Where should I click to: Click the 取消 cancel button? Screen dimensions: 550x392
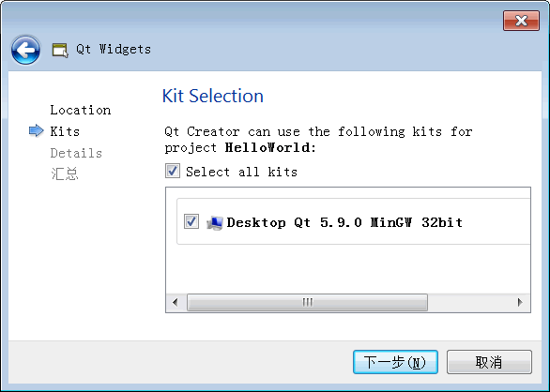click(489, 362)
